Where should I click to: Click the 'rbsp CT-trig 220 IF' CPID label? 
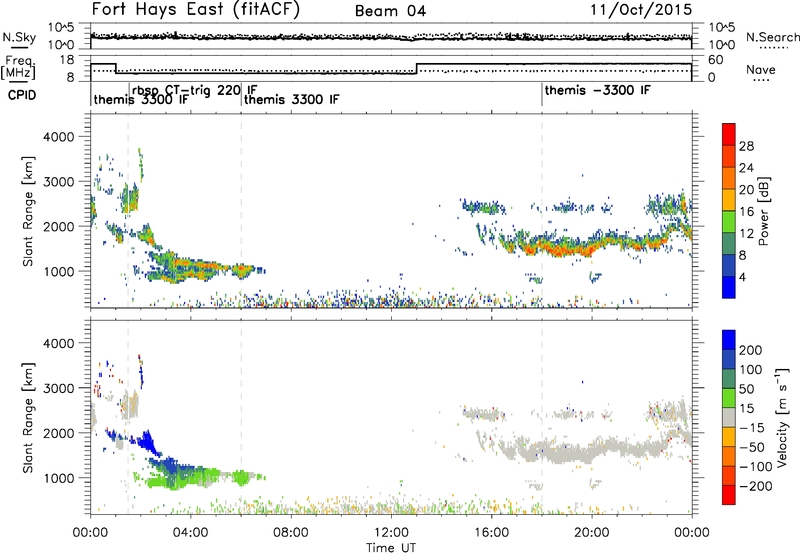(x=195, y=90)
